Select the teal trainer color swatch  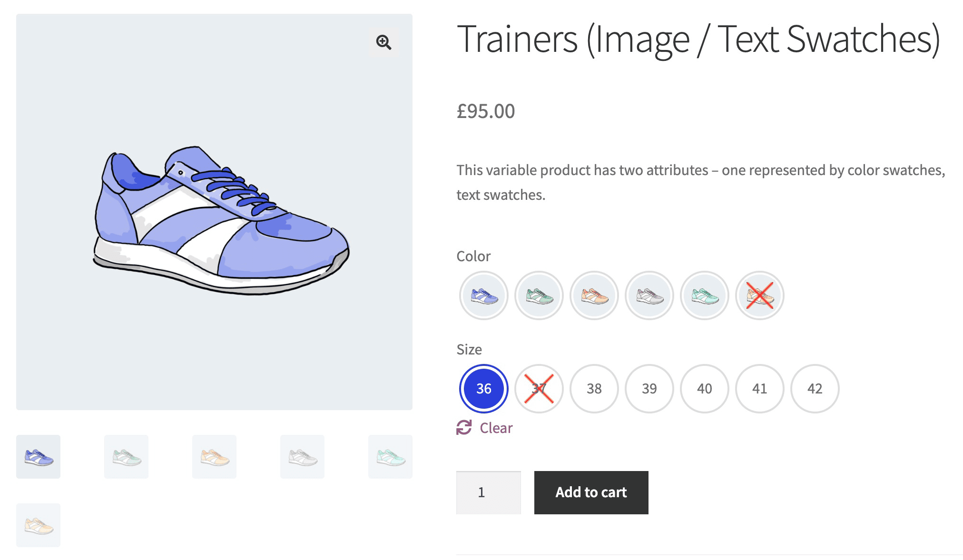tap(704, 295)
